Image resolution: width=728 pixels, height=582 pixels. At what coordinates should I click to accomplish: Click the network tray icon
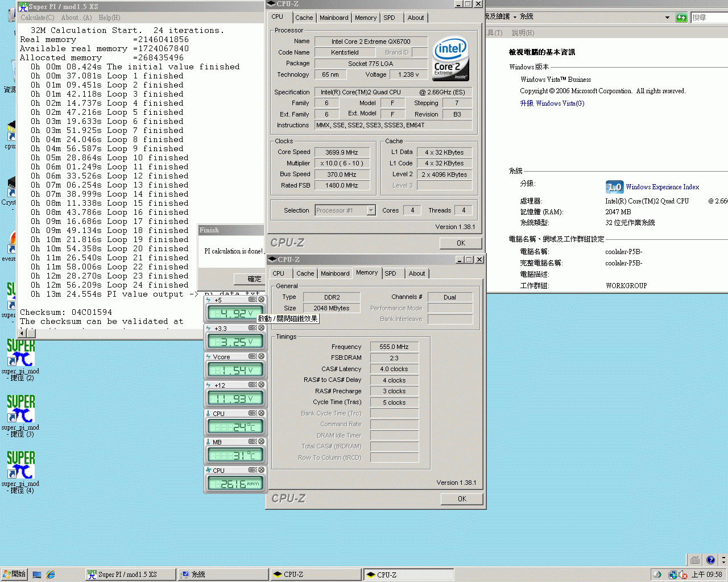673,575
